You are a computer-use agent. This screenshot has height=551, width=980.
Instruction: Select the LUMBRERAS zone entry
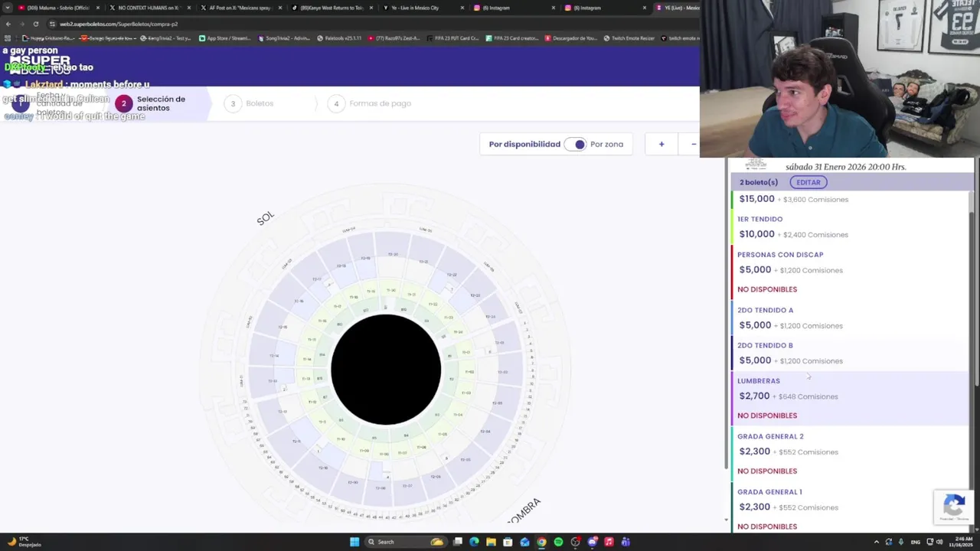(850, 398)
